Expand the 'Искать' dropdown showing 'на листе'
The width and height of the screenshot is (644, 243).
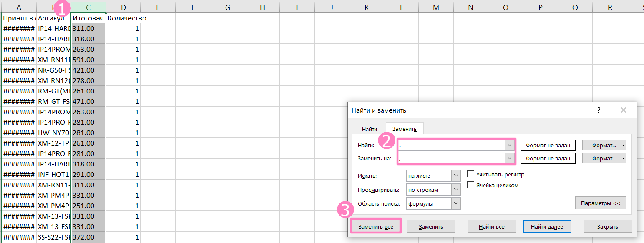click(456, 176)
